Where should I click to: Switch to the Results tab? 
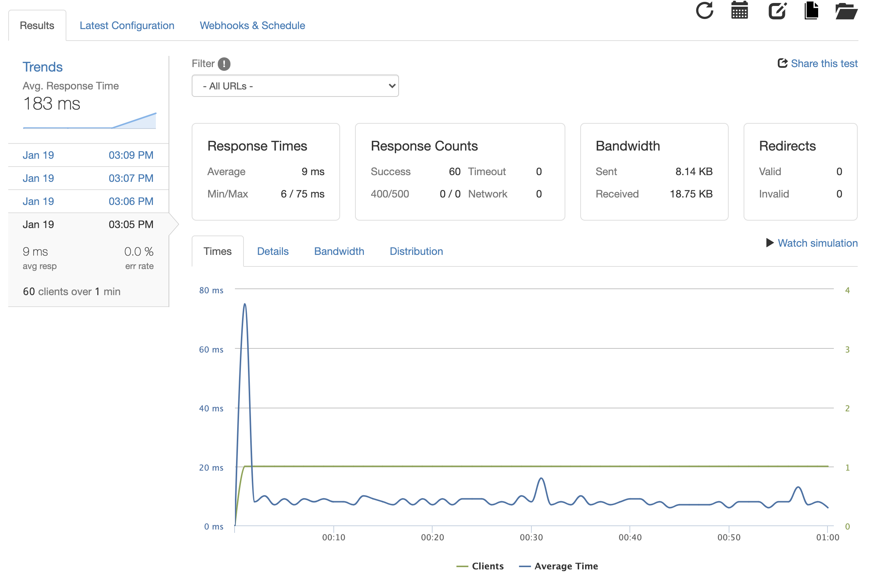coord(37,25)
